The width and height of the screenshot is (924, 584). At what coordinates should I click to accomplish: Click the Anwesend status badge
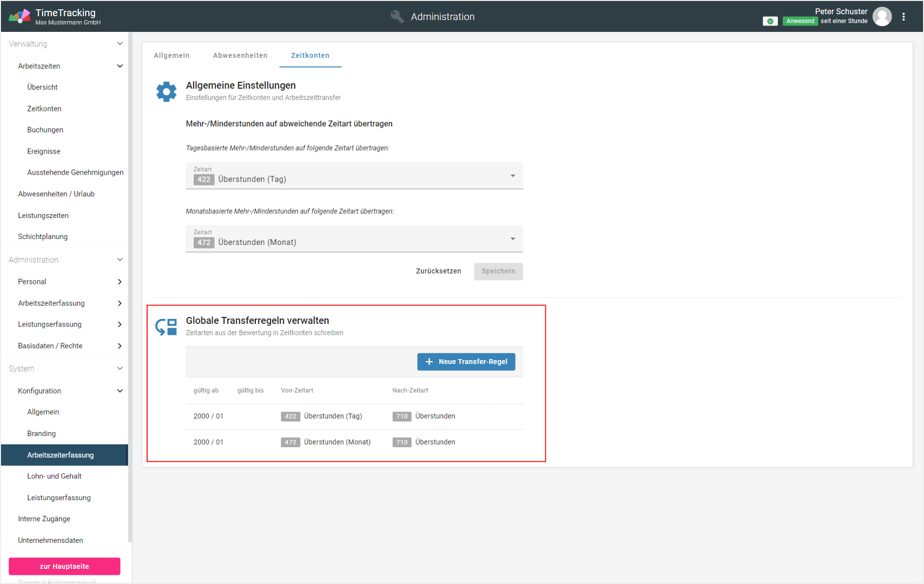tap(800, 21)
